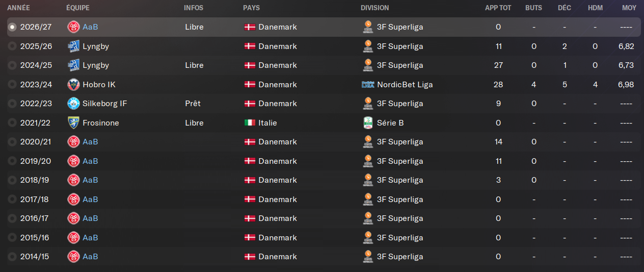The image size is (644, 272).
Task: Click the AaB club badge in 2026/27 row
Action: (x=73, y=27)
